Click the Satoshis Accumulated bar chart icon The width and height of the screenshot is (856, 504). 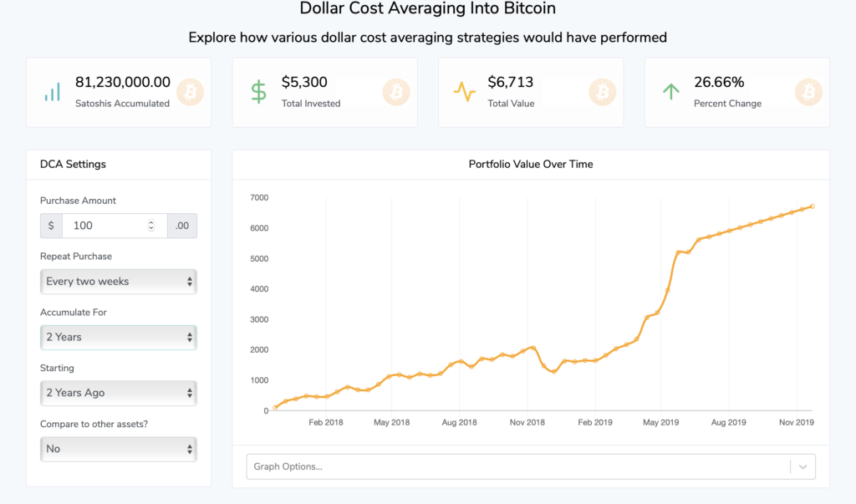point(52,92)
